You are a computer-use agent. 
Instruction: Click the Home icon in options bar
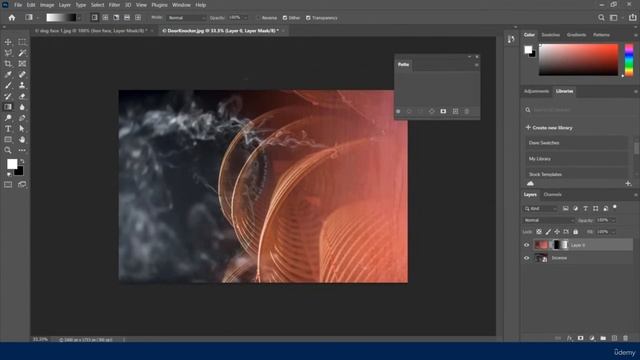(12, 18)
